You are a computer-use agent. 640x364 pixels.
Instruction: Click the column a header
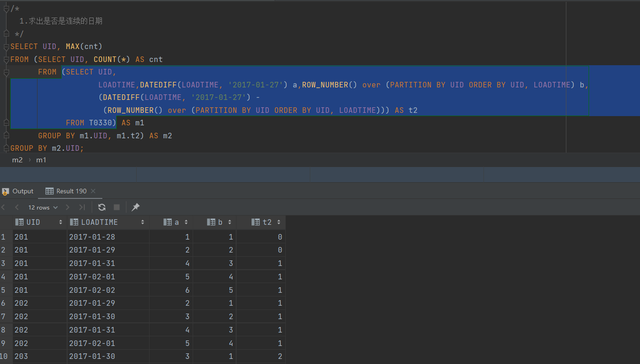[x=171, y=222]
